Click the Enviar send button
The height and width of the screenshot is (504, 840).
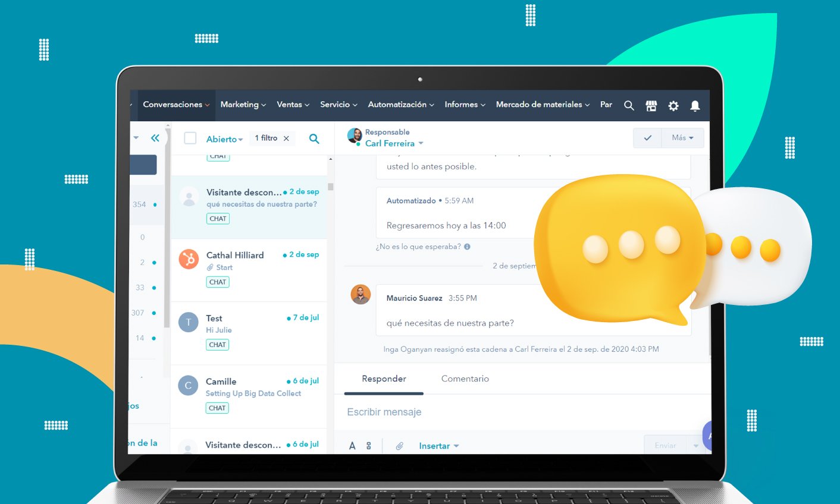click(665, 445)
